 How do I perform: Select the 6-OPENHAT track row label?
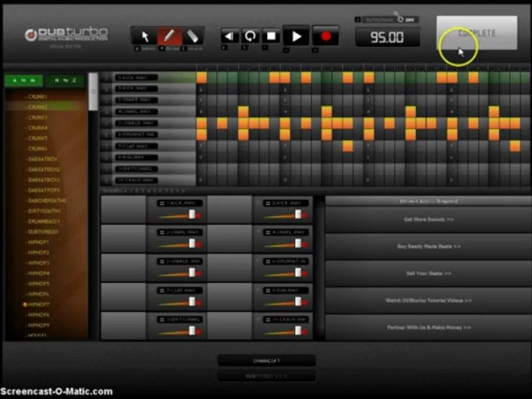coord(136,135)
